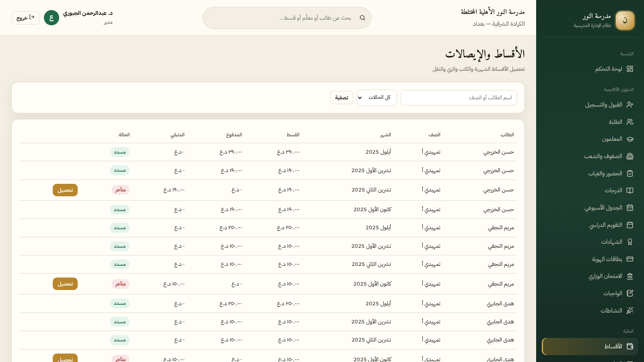The image size is (644, 362).
Task: Focus the اسم الطالب أو الصف filter field
Action: (x=459, y=98)
